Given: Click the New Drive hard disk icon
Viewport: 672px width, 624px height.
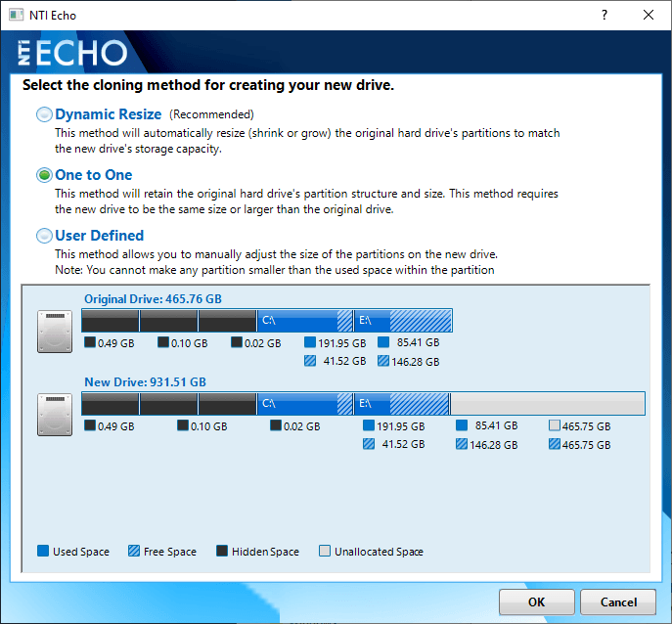Looking at the screenshot, I should [54, 415].
